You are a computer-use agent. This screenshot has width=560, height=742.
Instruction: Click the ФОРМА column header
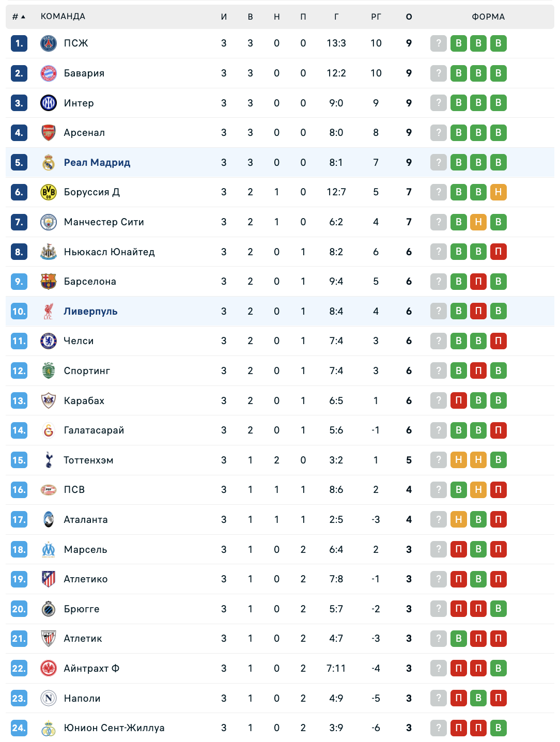coord(488,17)
